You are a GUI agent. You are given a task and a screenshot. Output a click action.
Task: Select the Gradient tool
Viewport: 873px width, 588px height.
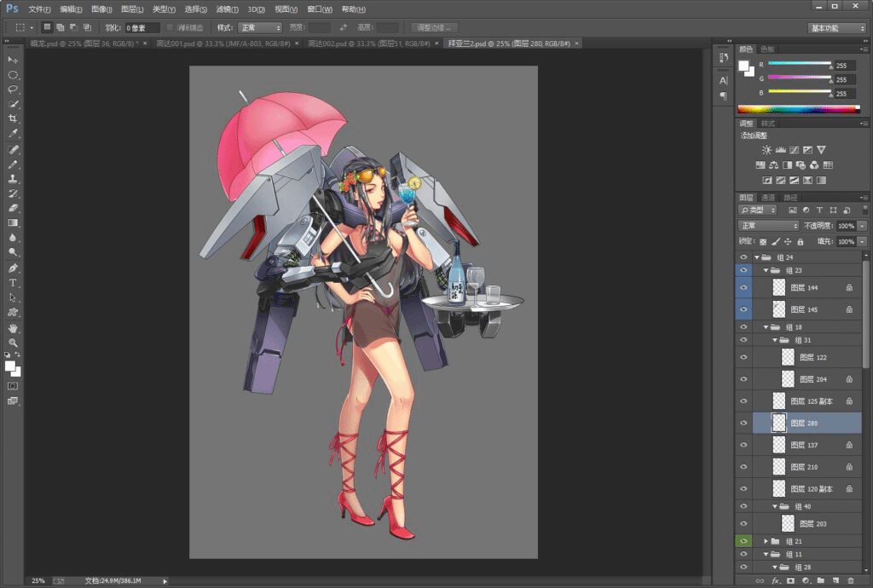tap(13, 223)
